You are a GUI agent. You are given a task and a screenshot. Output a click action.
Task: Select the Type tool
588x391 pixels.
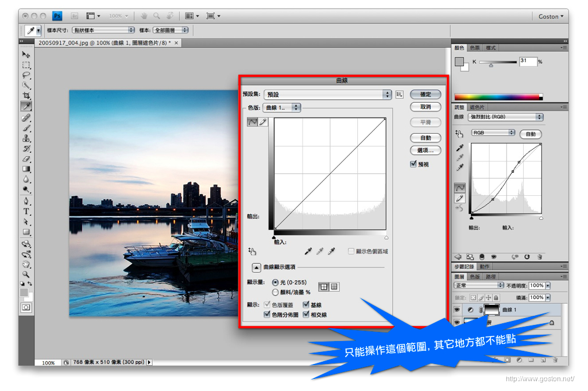pos(26,211)
